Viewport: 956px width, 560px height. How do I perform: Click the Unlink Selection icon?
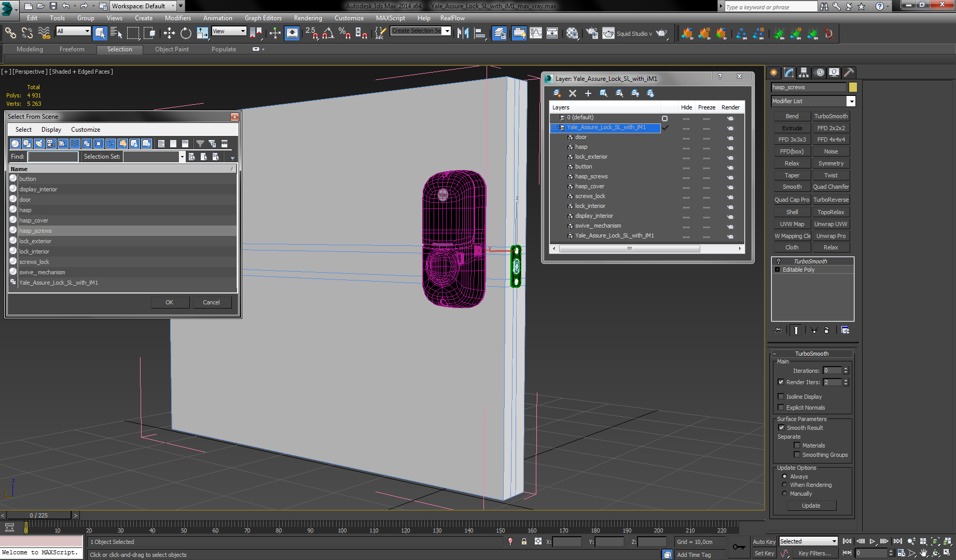27,33
